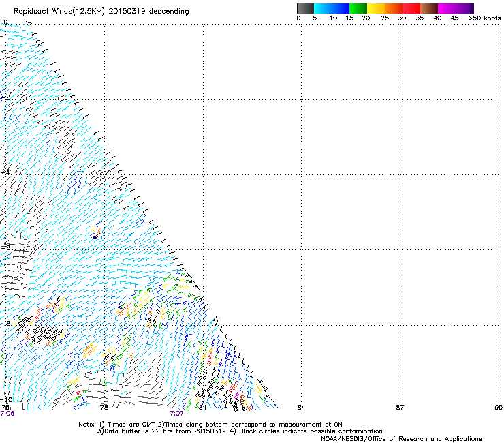
Task: Click the 'Times are GMT' note line
Action: 210,425
